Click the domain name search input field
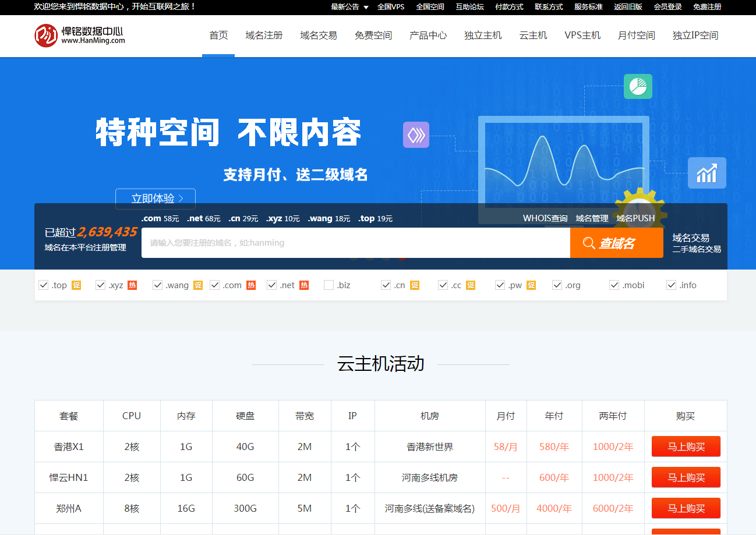 tap(355, 243)
